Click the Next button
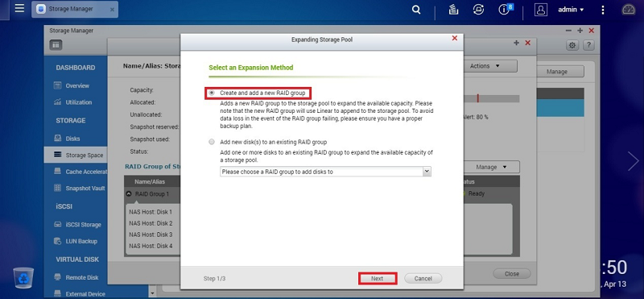The image size is (644, 299). (x=378, y=278)
